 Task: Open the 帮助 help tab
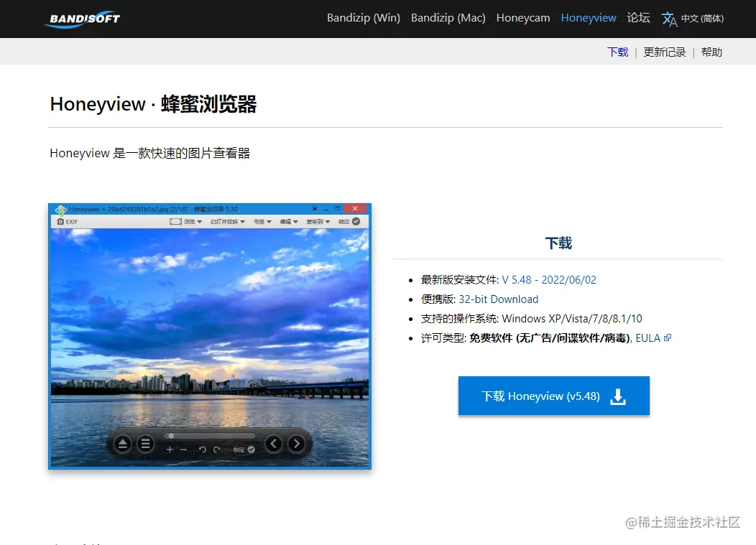[x=711, y=52]
